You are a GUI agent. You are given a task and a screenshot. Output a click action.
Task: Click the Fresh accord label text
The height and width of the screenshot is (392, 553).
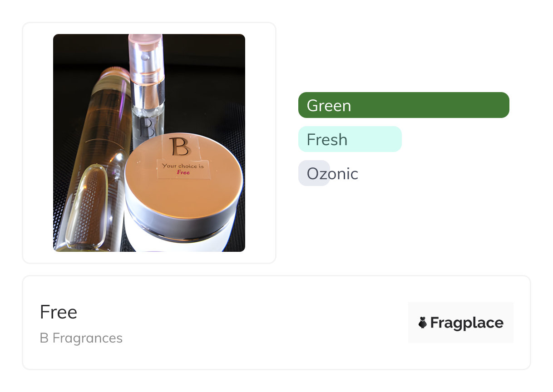pos(327,139)
